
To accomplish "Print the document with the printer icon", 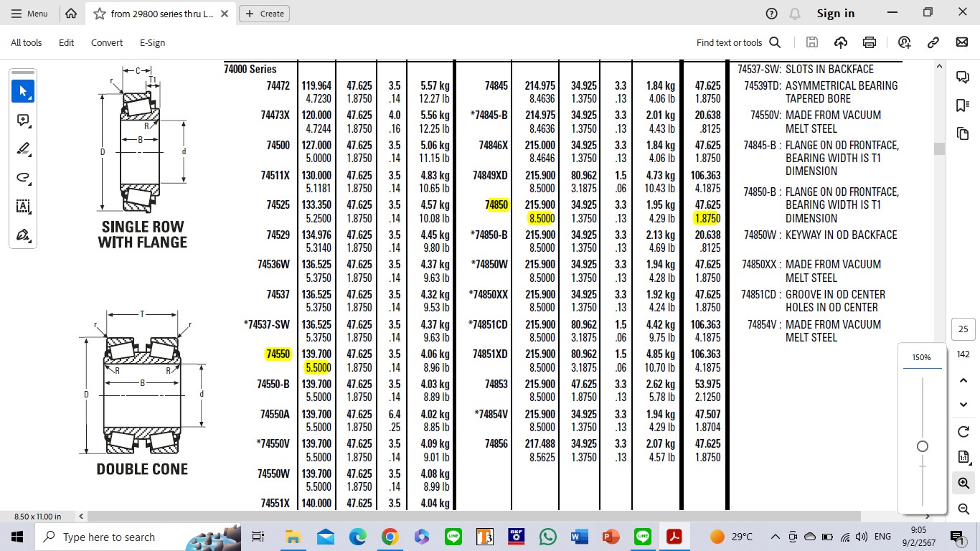I will pos(870,42).
